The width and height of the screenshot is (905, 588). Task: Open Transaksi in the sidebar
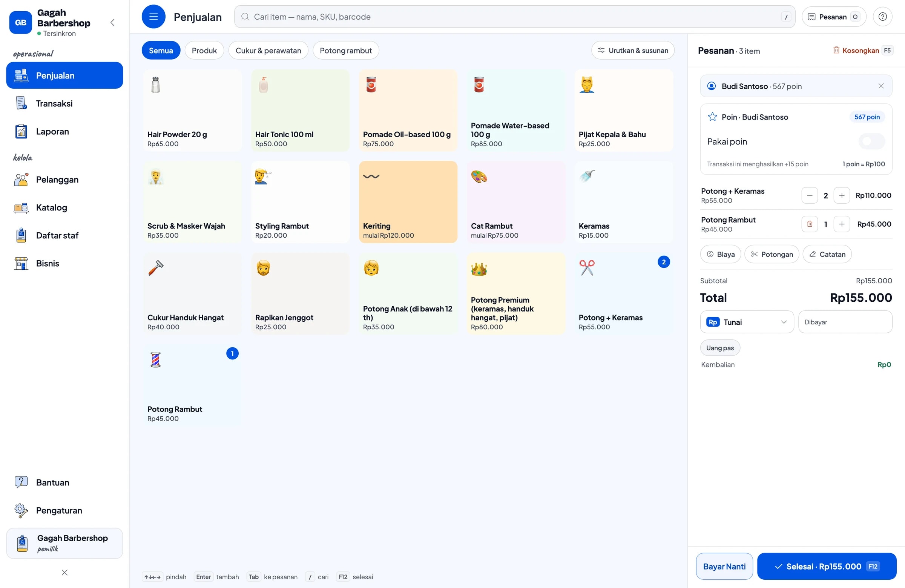coord(64,103)
